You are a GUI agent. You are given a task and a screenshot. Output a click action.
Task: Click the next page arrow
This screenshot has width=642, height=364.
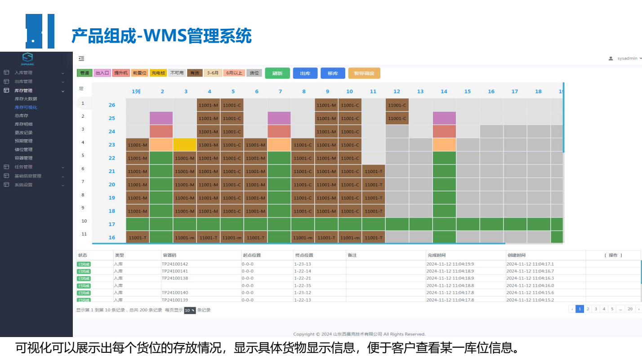[x=638, y=309]
